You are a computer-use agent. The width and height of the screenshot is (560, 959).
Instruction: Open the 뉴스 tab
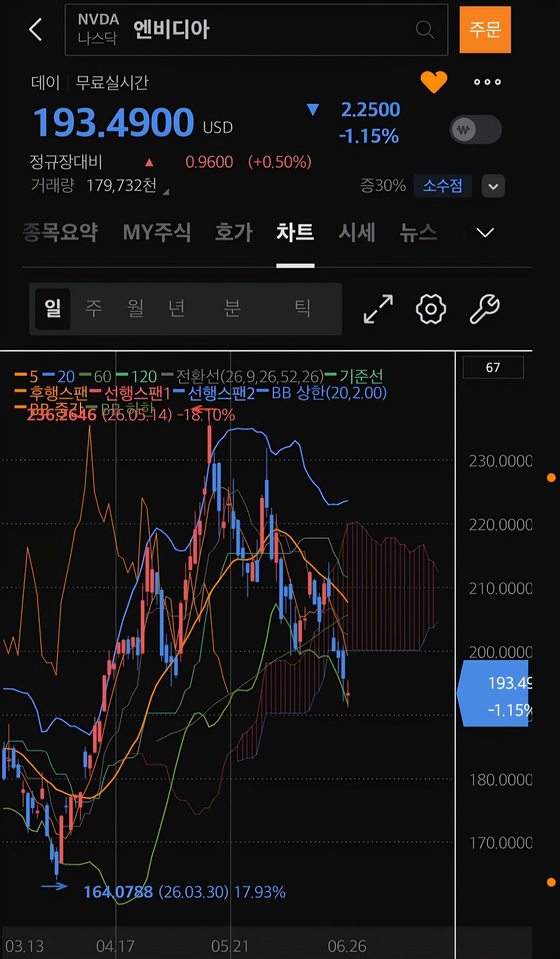418,232
